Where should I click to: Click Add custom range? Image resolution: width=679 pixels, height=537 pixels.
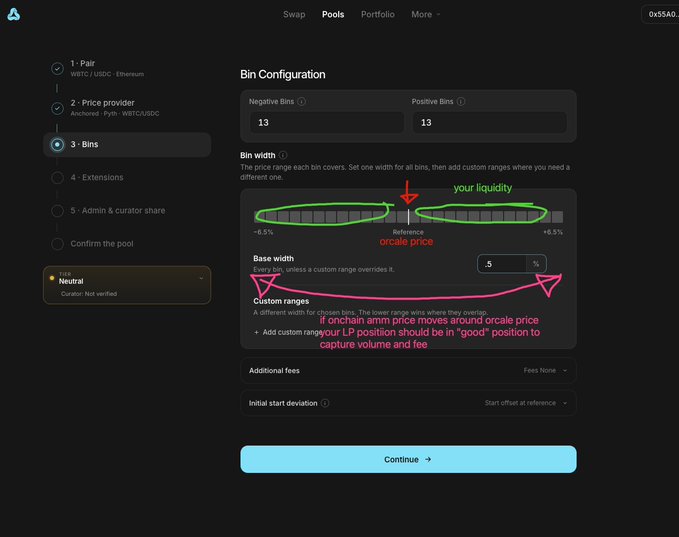(x=288, y=332)
